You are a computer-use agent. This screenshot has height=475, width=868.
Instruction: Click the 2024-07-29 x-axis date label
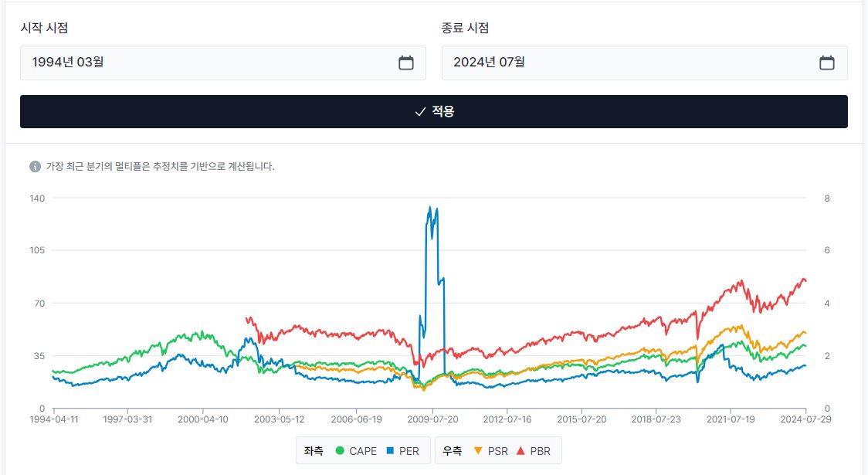click(805, 419)
